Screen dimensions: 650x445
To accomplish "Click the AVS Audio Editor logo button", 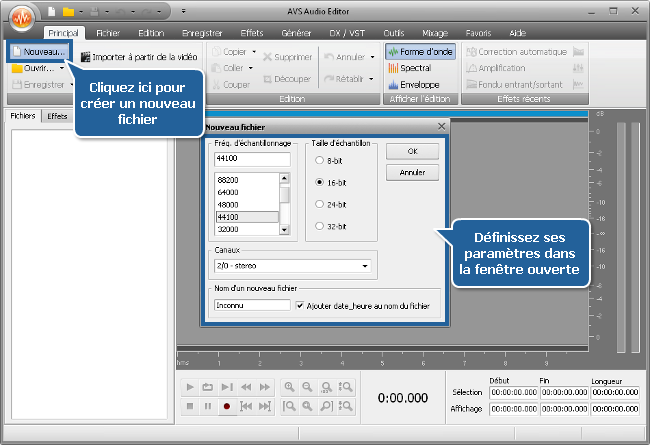I will 21,20.
